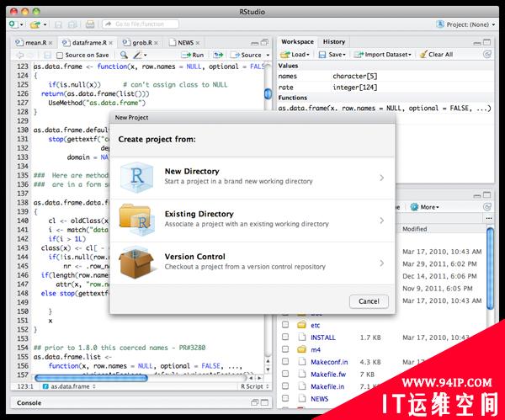Select the History tab
The width and height of the screenshot is (505, 420).
coord(333,41)
